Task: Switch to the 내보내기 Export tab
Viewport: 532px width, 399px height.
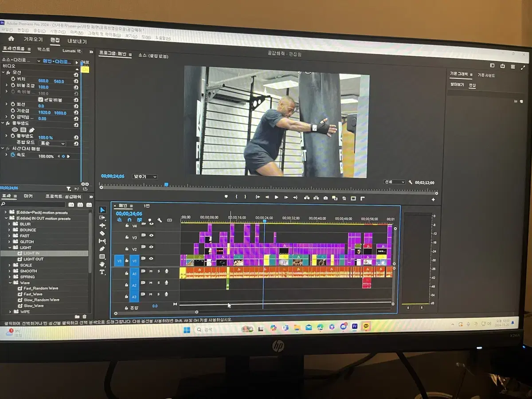Action: [x=77, y=41]
